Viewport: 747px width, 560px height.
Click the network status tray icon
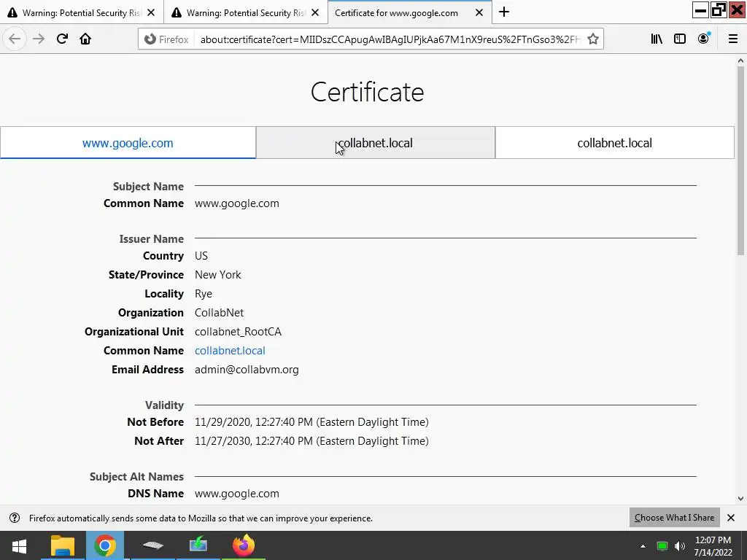[x=662, y=546]
